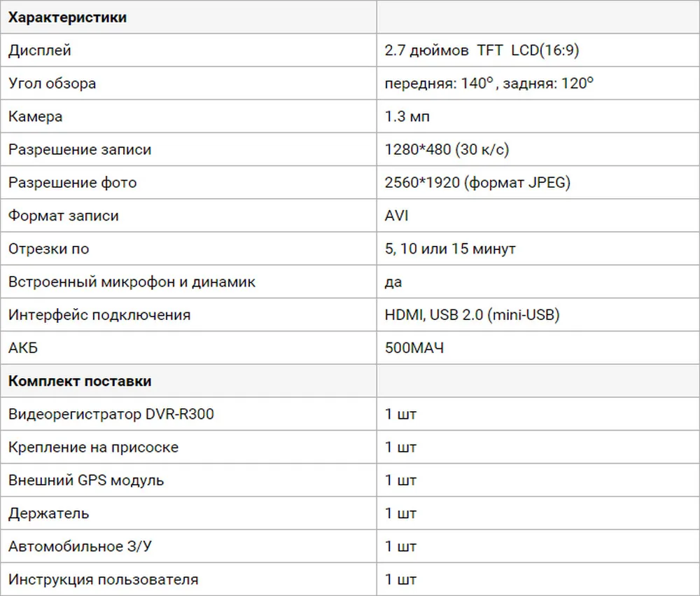This screenshot has width=700, height=596.
Task: Select the "HDMI, USB 2.0 (mini-USB)" value
Action: (472, 315)
